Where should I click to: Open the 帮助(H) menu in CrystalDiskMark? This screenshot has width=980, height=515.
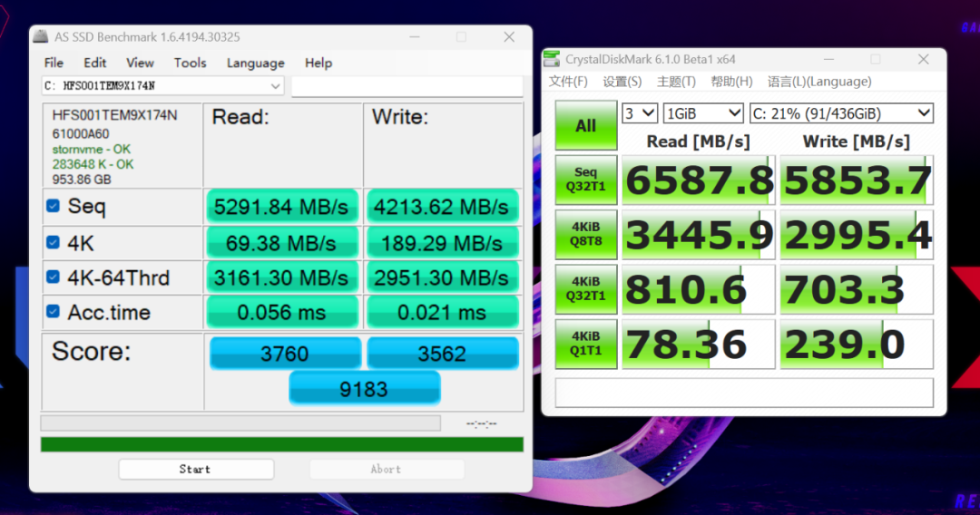point(731,82)
